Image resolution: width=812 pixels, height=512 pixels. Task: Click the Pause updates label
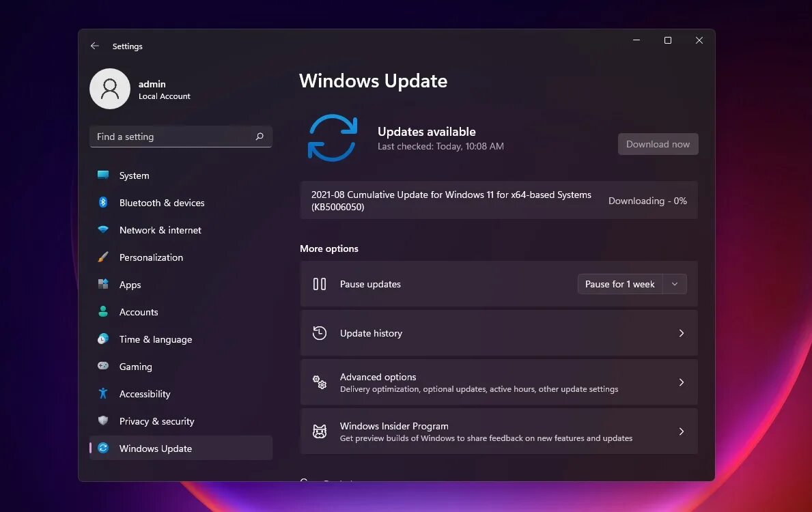370,284
